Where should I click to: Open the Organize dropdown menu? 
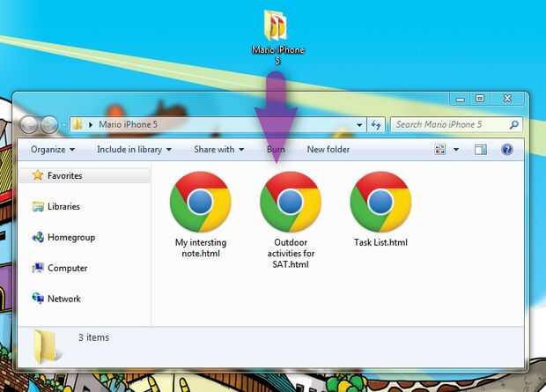[x=53, y=150]
